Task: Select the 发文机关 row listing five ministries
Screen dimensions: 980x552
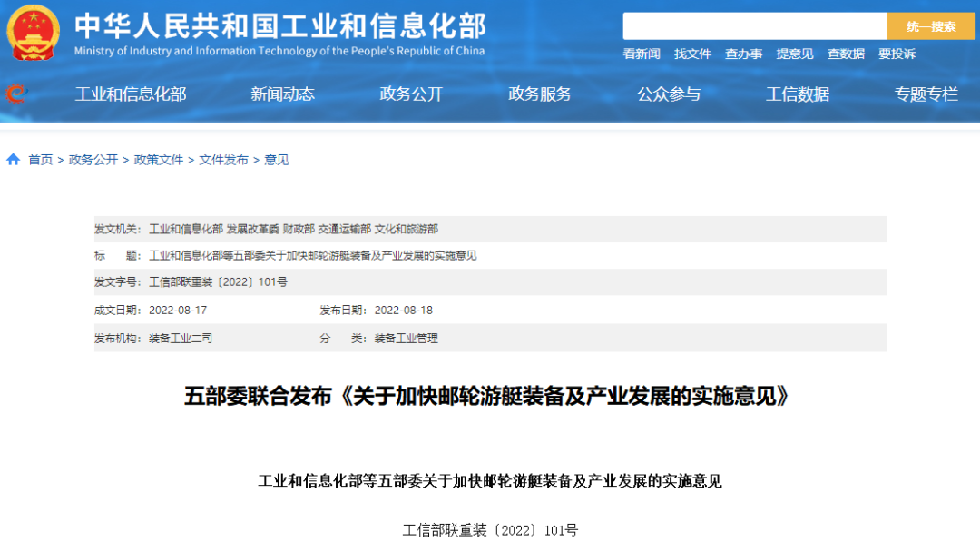Action: pos(491,229)
